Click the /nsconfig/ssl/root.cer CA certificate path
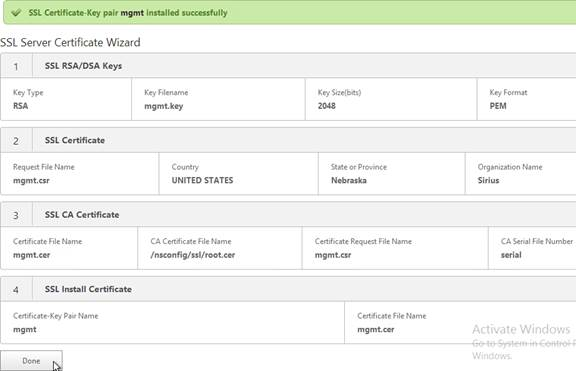 click(192, 255)
